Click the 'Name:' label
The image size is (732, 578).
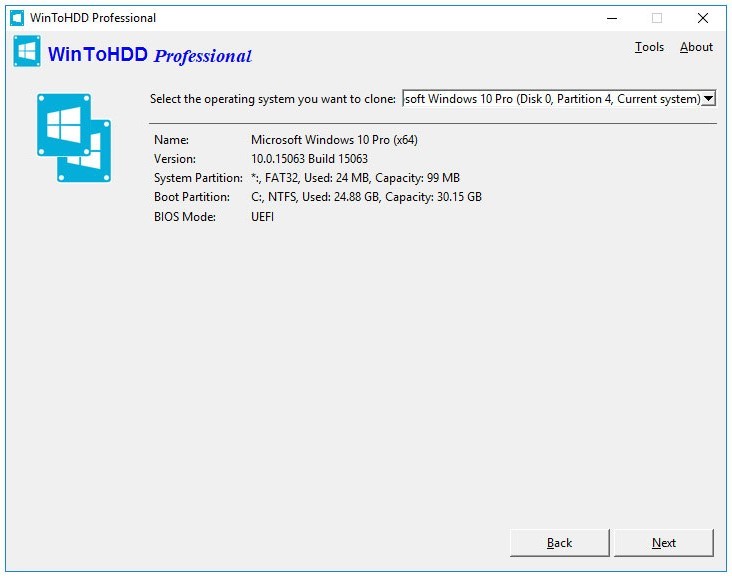click(171, 140)
